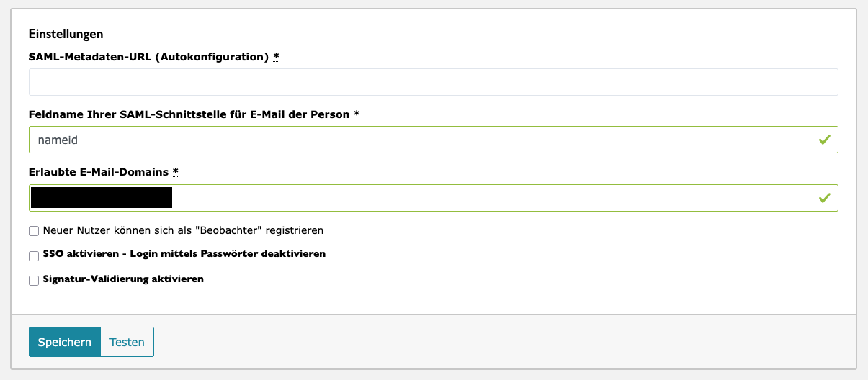Click the "SAML-Metadaten-URL (Autokonfiguration)" field label

click(x=148, y=57)
